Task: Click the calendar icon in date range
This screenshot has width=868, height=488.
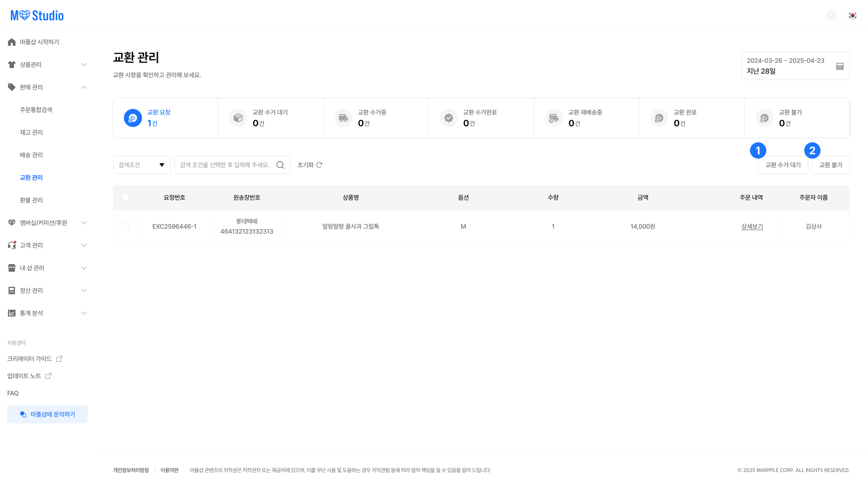Action: 840,66
